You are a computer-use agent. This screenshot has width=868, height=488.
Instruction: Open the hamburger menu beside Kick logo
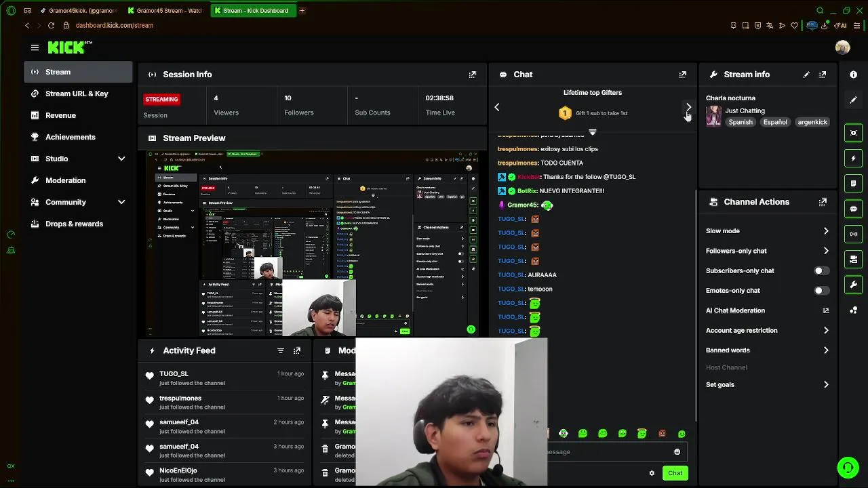pyautogui.click(x=35, y=47)
